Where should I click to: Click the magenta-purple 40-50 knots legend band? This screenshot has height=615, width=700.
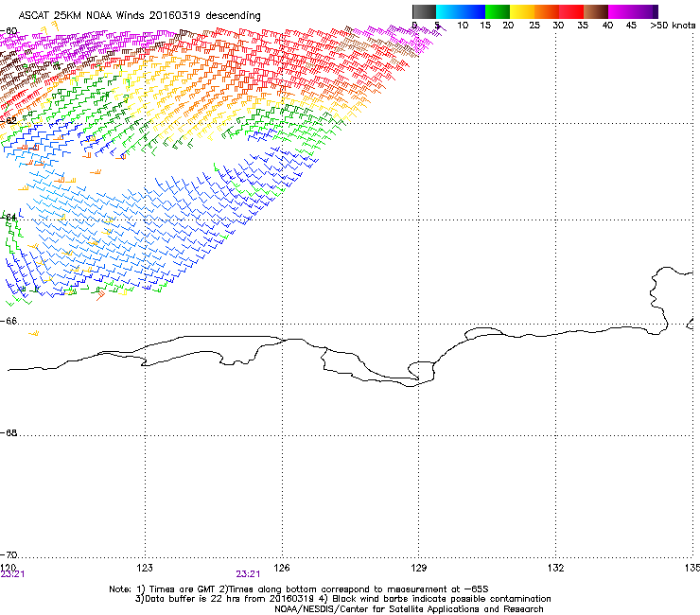click(633, 11)
